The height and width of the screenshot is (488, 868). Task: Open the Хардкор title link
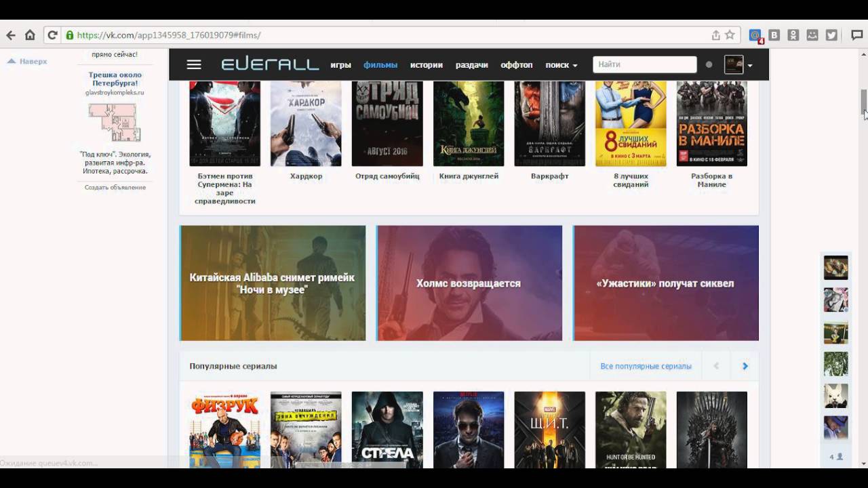pos(306,176)
